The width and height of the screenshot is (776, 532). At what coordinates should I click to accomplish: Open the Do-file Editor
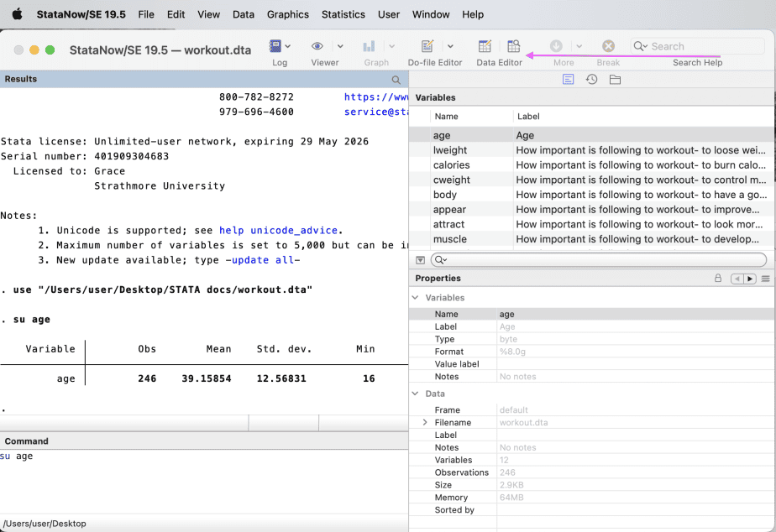click(428, 46)
